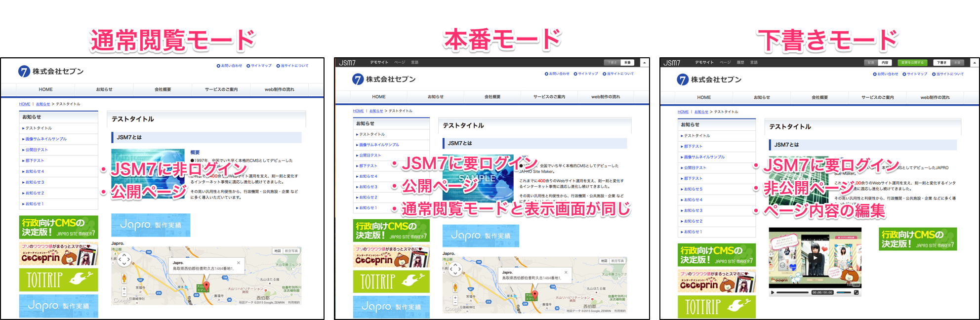The height and width of the screenshot is (320, 980).
Task: Adjust the blue volume slider in the video player
Action: pyautogui.click(x=844, y=292)
